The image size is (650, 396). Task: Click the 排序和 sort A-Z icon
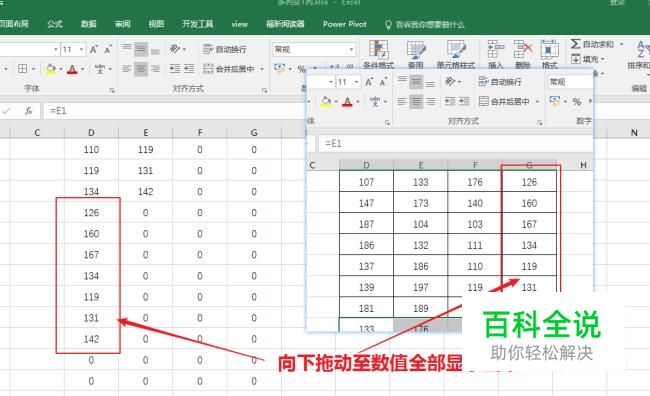(642, 50)
